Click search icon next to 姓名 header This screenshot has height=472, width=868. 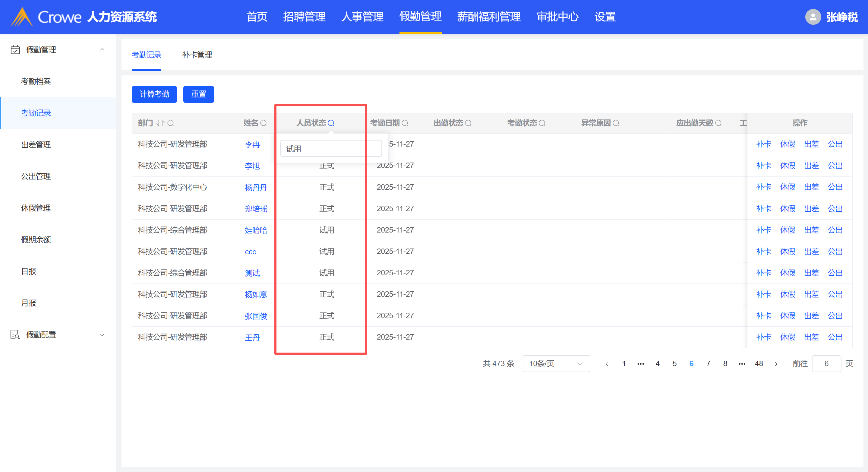click(x=264, y=123)
